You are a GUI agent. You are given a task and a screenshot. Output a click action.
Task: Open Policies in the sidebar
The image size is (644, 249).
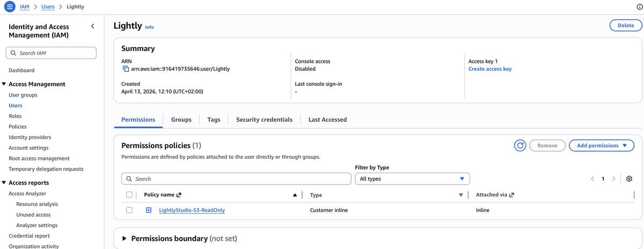click(x=18, y=127)
